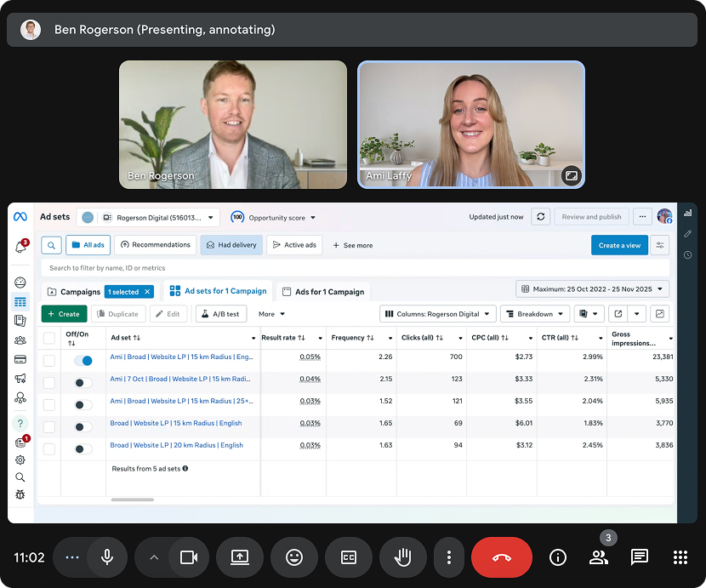Viewport: 706px width, 588px height.
Task: Open the view filter settings sliders icon
Action: (x=659, y=245)
